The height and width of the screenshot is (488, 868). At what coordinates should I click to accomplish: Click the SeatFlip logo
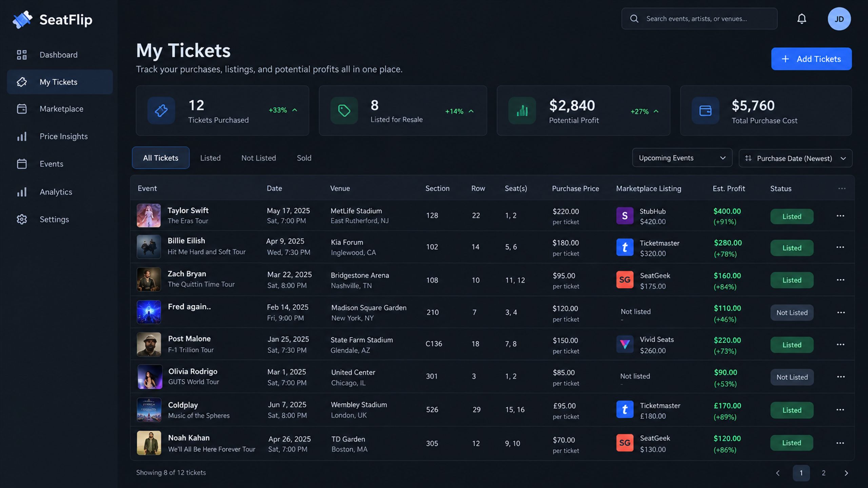[53, 20]
